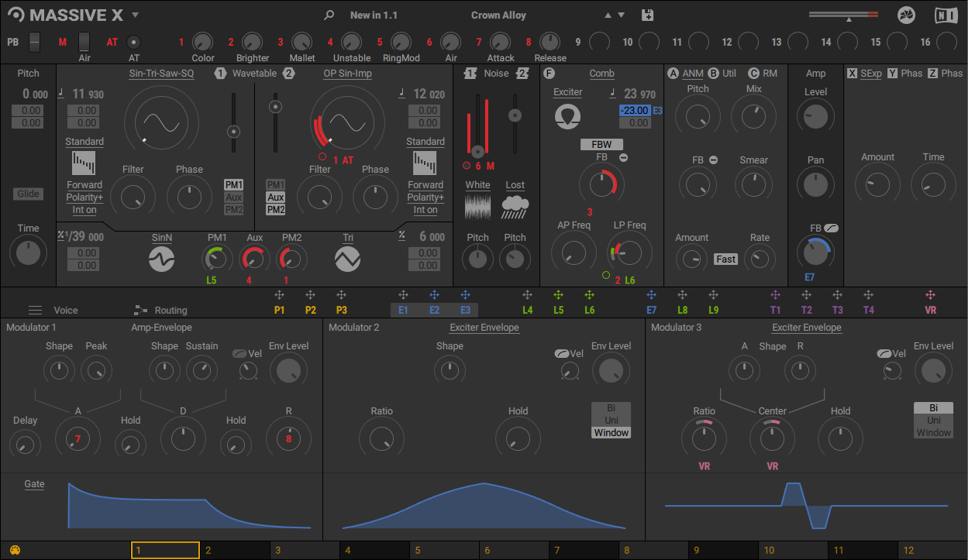Click the modulation drag handle above L5
The width and height of the screenshot is (968, 560).
click(558, 295)
